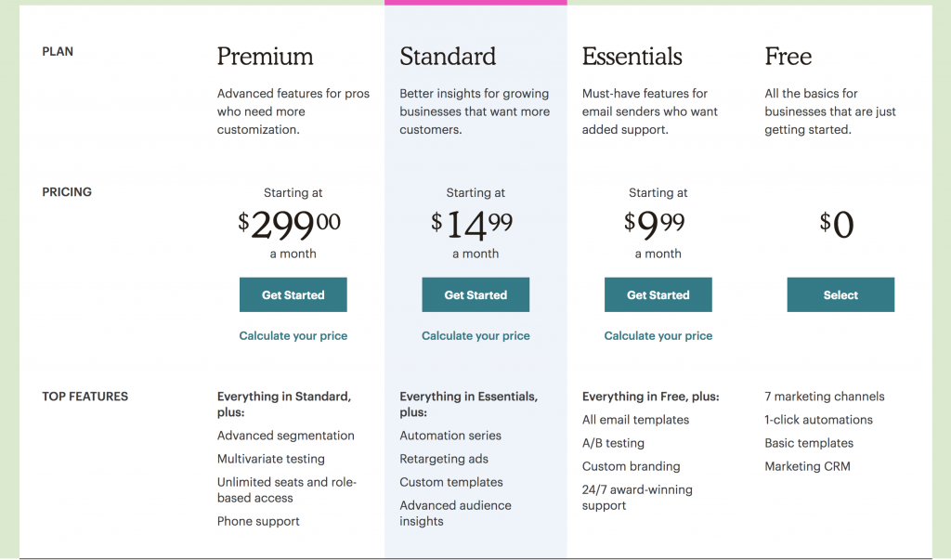
Task: Click the Advanced segmentation feature text
Action: 285,435
